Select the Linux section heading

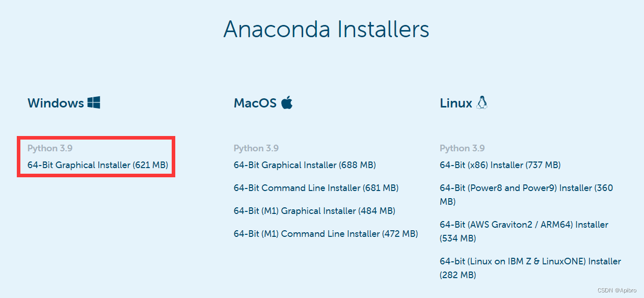455,103
